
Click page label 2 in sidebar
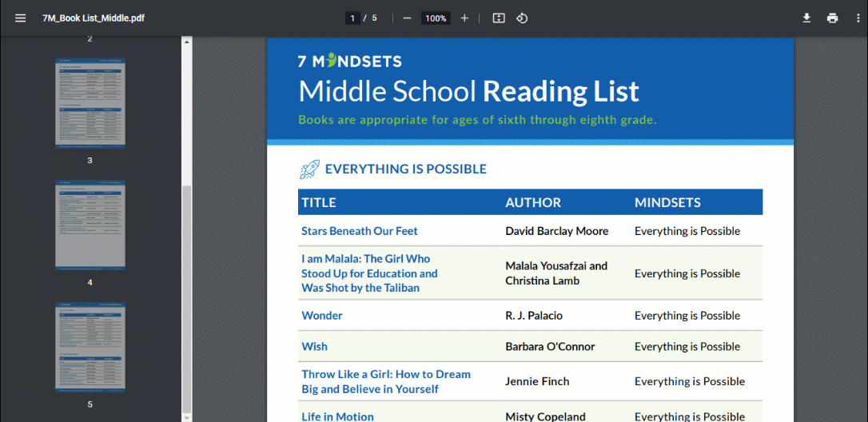(90, 39)
